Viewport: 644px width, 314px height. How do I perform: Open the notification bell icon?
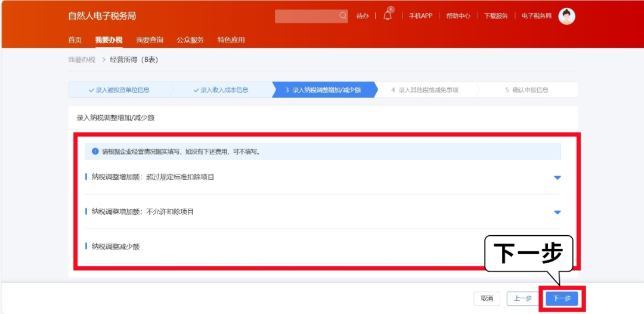pos(388,16)
